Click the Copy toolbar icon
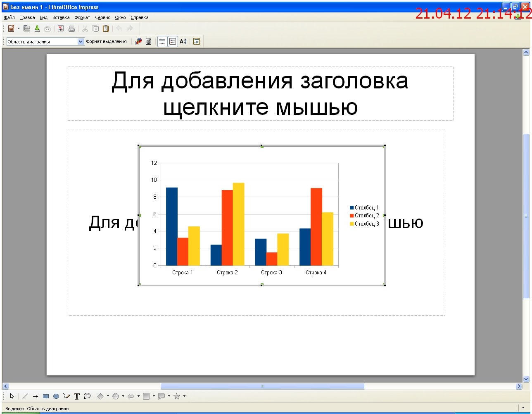532x414 pixels. pos(95,29)
